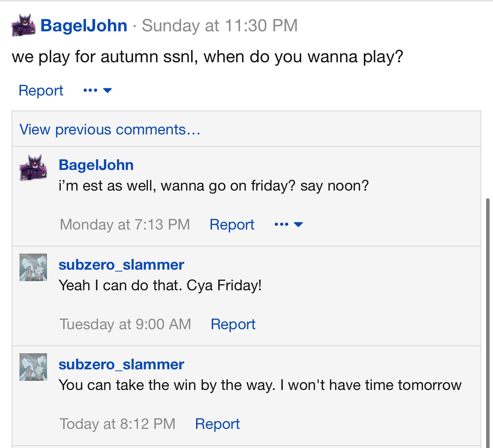Viewport: 493px width, 448px height.
Task: Open the BagelJohn username link in the comment
Action: pos(96,165)
